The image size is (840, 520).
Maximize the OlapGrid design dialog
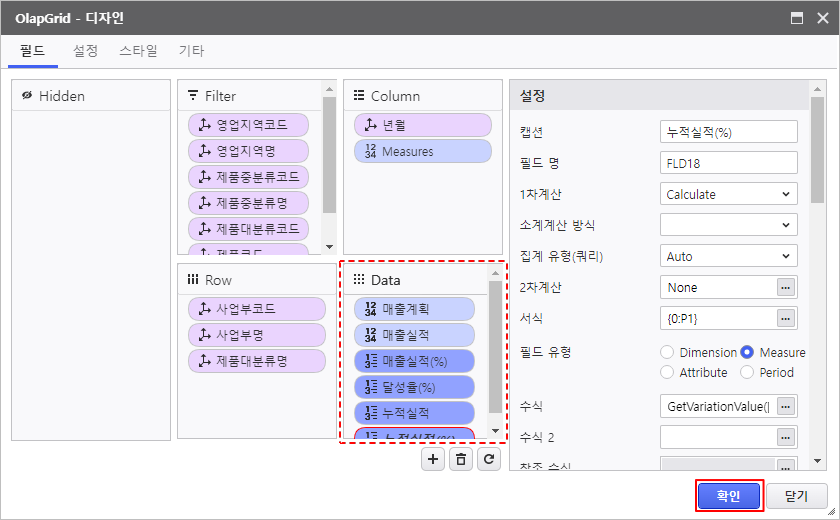[x=797, y=18]
